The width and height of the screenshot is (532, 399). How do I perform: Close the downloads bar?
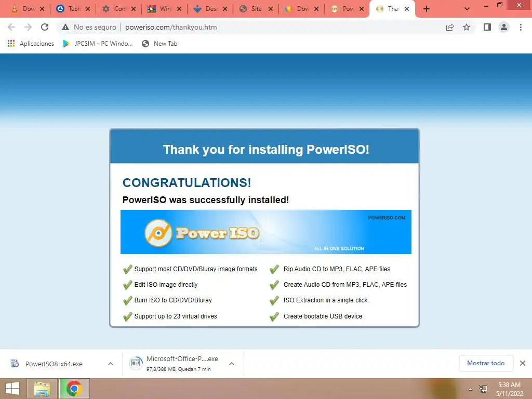(523, 363)
